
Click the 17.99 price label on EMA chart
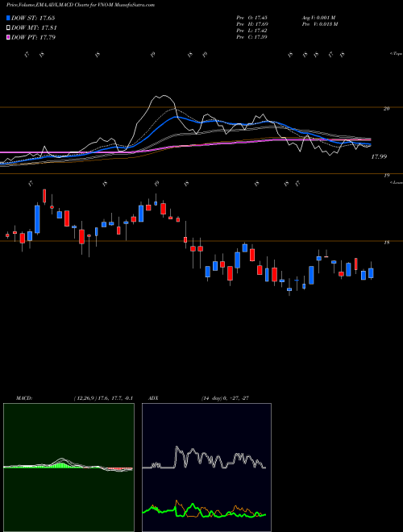coord(379,156)
